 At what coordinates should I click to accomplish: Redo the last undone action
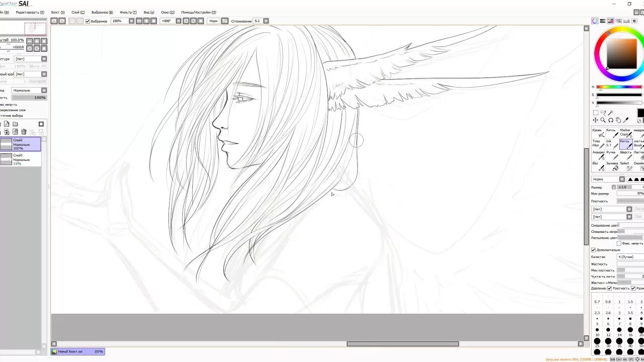62,21
